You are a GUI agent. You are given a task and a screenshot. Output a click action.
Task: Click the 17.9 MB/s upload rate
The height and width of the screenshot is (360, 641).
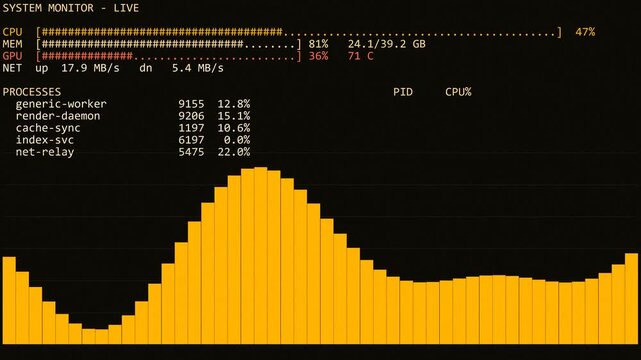90,68
